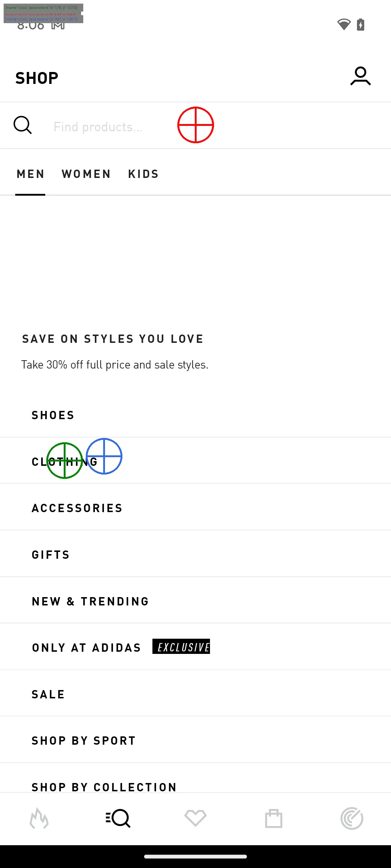The height and width of the screenshot is (868, 391).
Task: Open the account profile icon
Action: [x=360, y=76]
